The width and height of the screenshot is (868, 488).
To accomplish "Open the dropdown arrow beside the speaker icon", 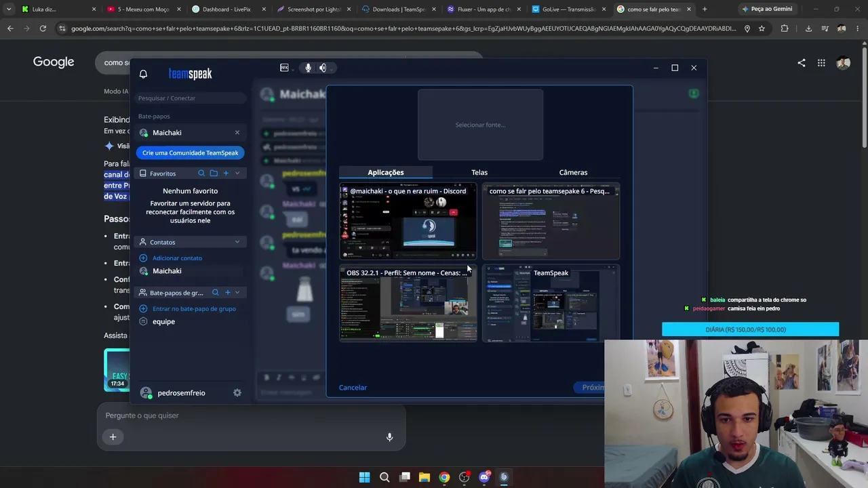I will tap(330, 68).
